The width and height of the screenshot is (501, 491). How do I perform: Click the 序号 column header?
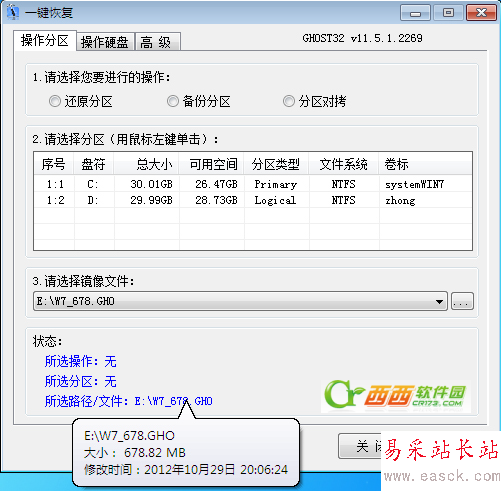click(54, 164)
